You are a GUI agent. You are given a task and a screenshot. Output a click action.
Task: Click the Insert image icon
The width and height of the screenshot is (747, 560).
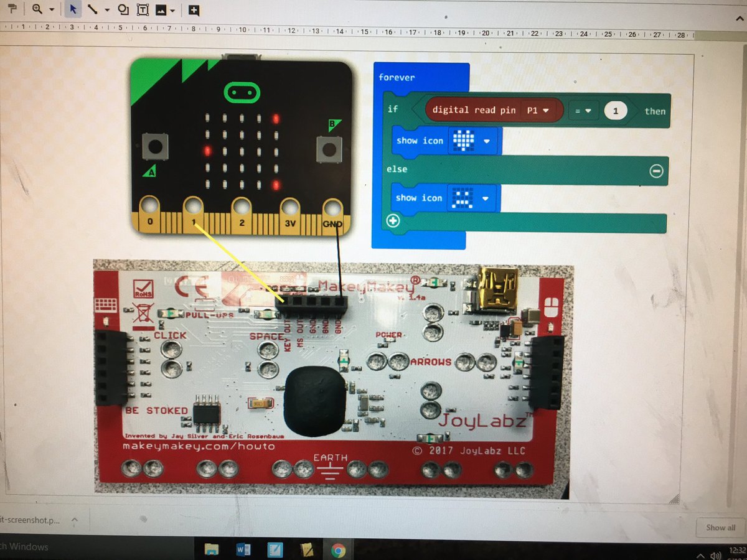pos(161,9)
